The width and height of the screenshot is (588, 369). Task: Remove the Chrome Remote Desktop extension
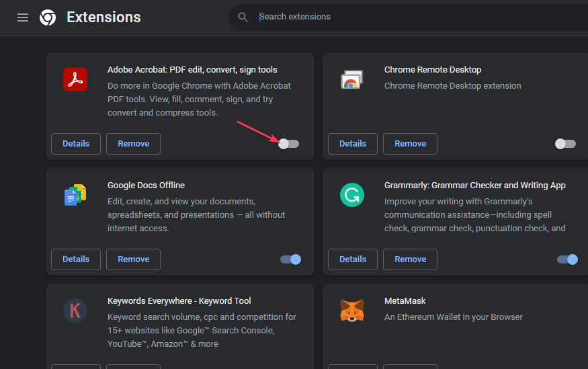[x=410, y=144]
